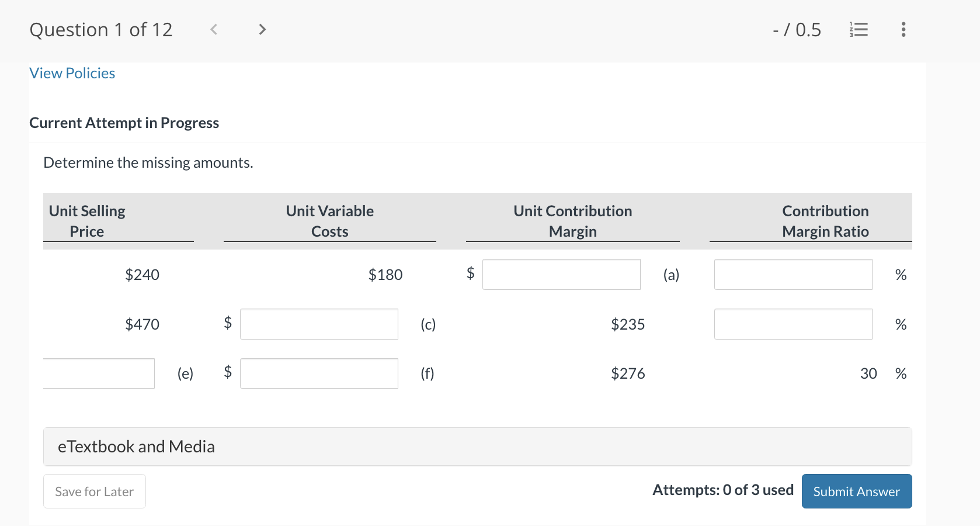Click the unit contribution margin field (a)
The height and width of the screenshot is (526, 980).
[561, 275]
